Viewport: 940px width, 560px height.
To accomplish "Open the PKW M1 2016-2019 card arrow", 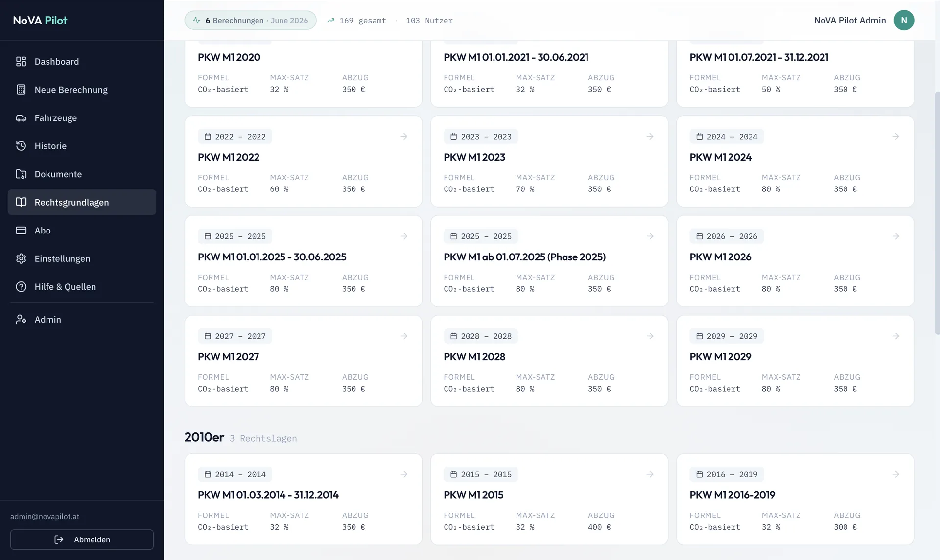I will pos(895,474).
